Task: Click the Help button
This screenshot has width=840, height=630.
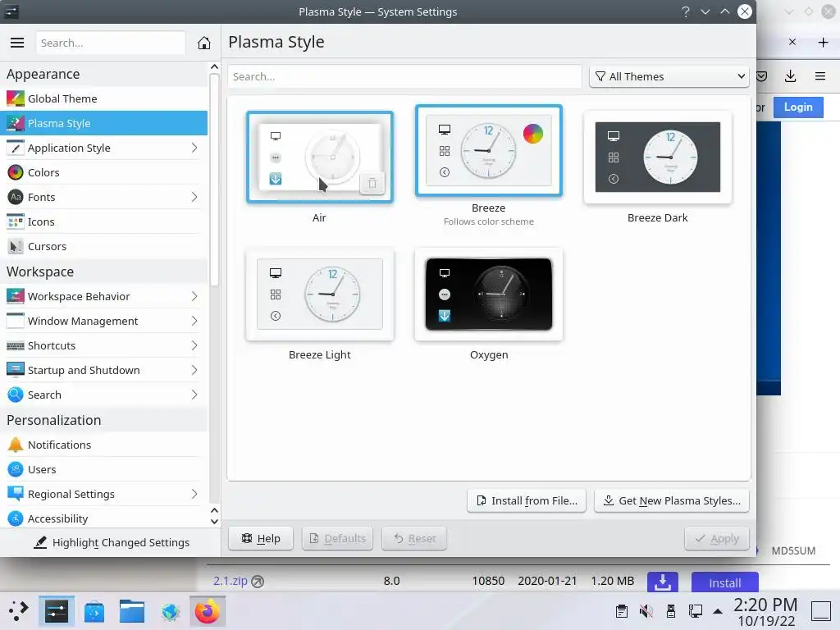Action: [261, 538]
